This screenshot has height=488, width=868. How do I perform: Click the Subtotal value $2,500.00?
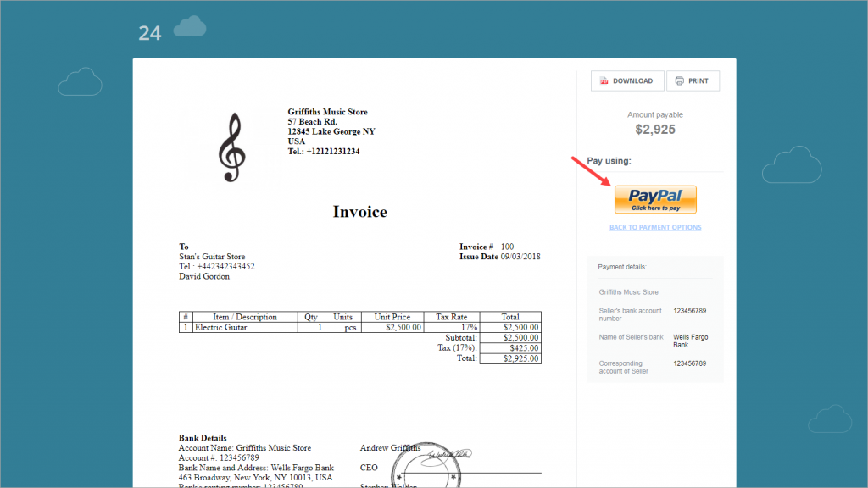point(510,337)
